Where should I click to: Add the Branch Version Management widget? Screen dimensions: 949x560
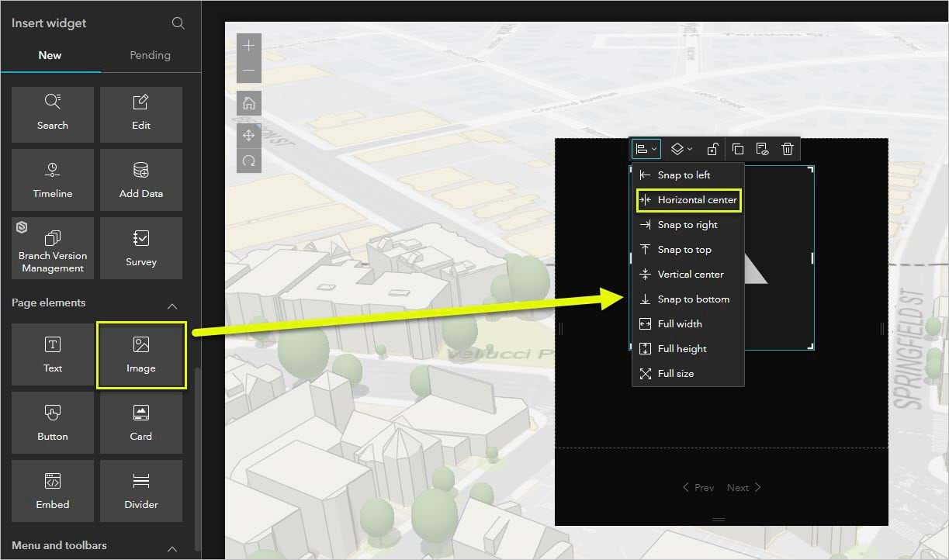52,247
